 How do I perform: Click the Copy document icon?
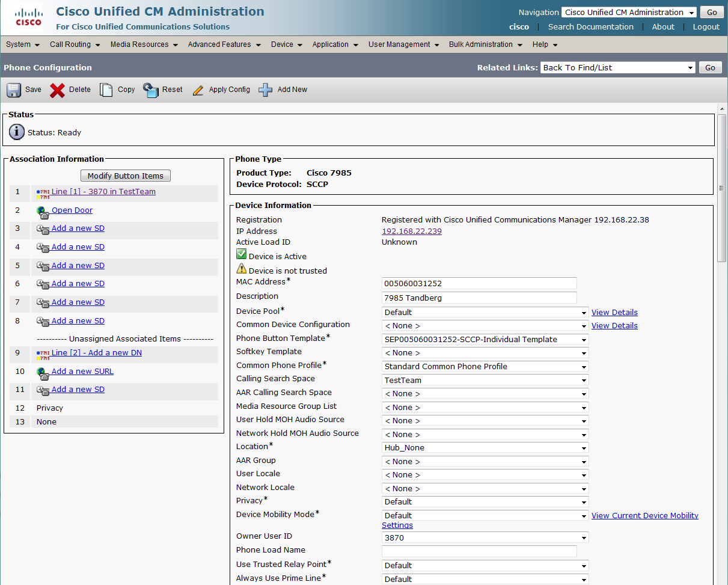click(106, 90)
